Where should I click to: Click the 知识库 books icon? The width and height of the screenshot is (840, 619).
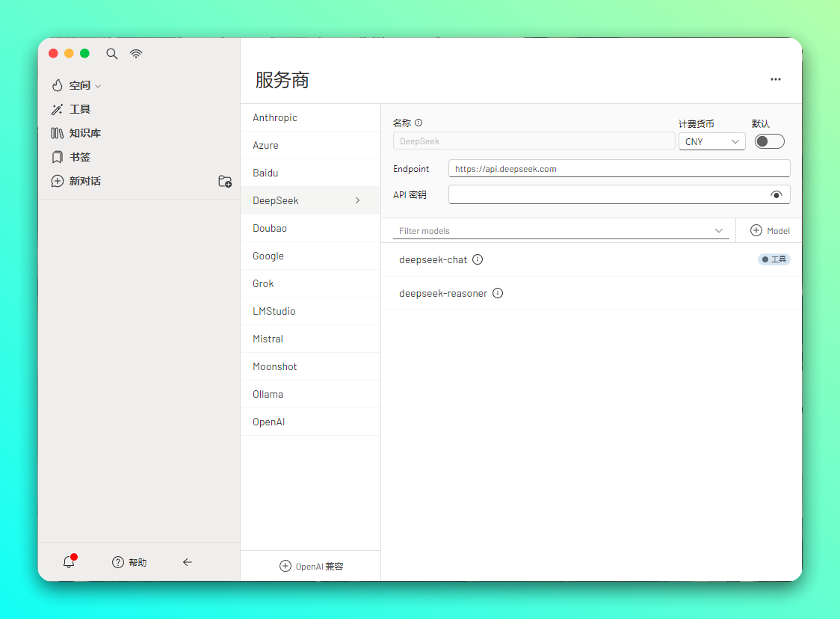58,133
